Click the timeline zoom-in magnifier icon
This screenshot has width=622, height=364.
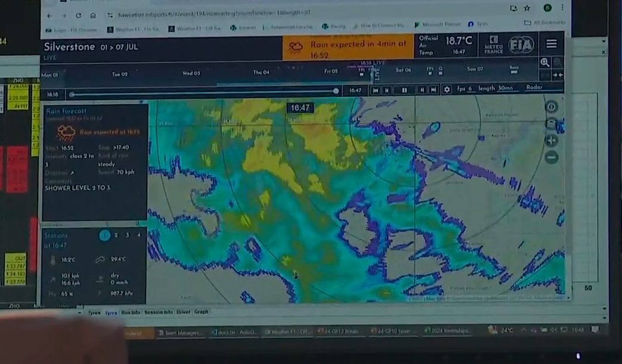coord(544,62)
